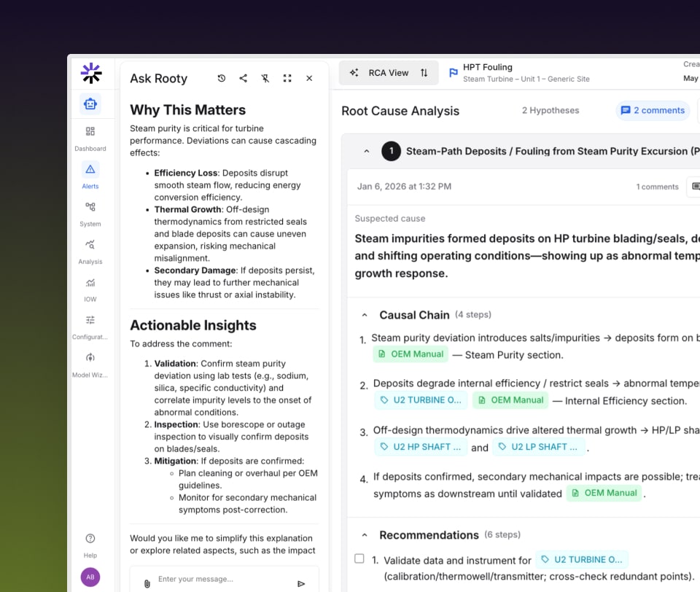This screenshot has height=592, width=700.
Task: Open OEM Manual tag in step 2
Action: pyautogui.click(x=510, y=400)
